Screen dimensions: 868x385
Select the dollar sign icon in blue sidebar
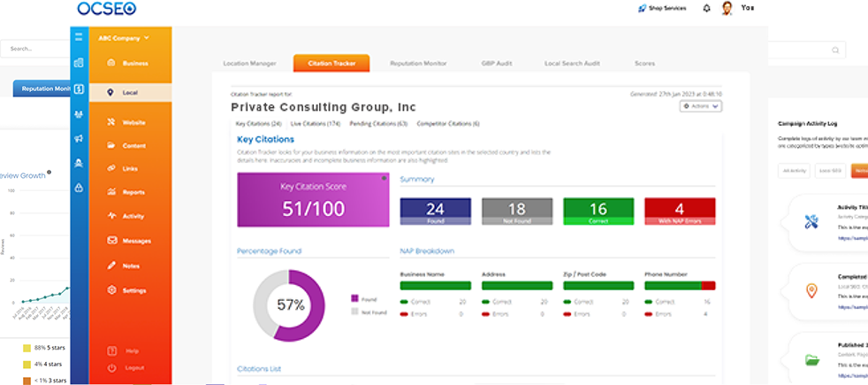(x=79, y=89)
